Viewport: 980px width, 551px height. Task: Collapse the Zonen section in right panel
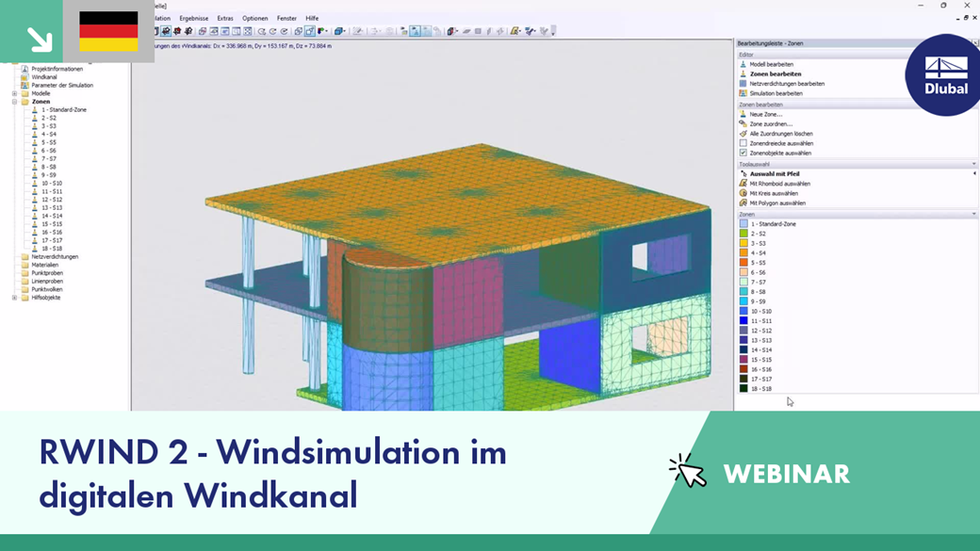973,214
